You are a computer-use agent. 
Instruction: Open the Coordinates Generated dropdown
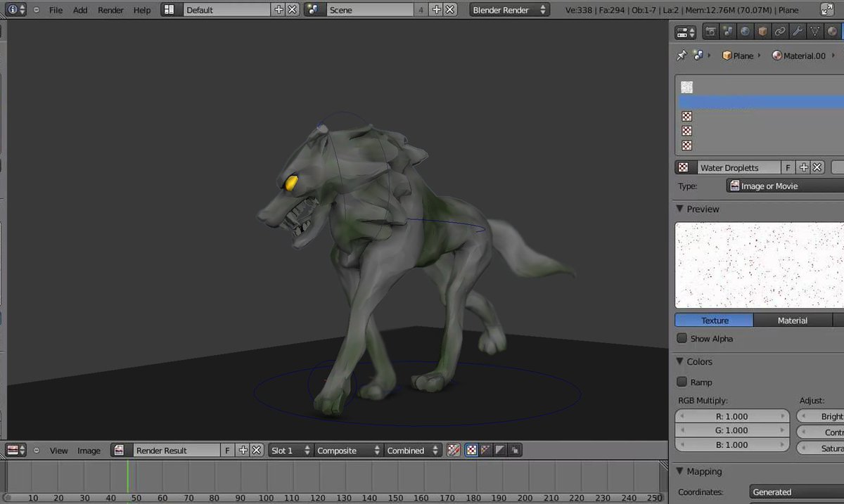point(796,492)
